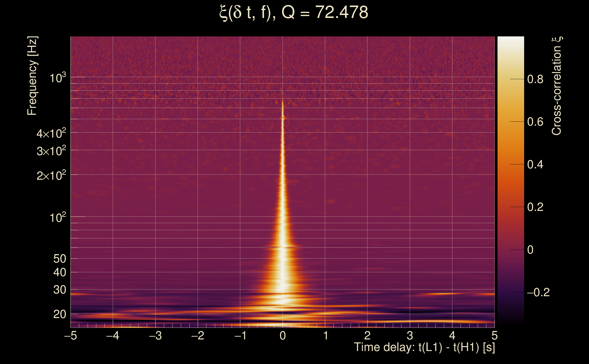This screenshot has width=589, height=364.
Task: Click the y-axis tick label 10³
Action: tap(58, 78)
